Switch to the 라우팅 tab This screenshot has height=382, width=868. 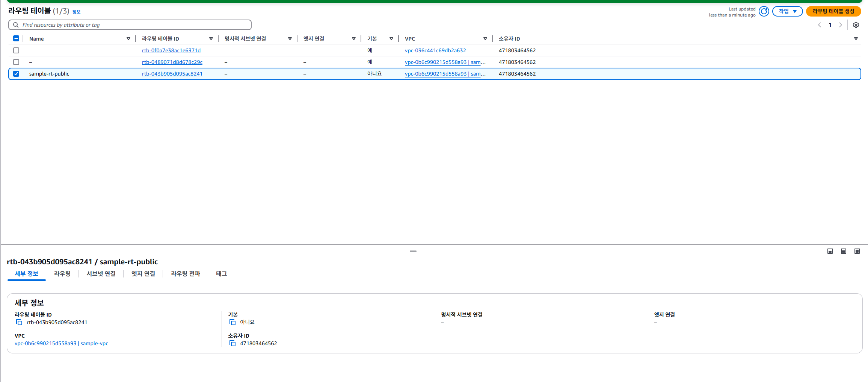[x=62, y=274]
